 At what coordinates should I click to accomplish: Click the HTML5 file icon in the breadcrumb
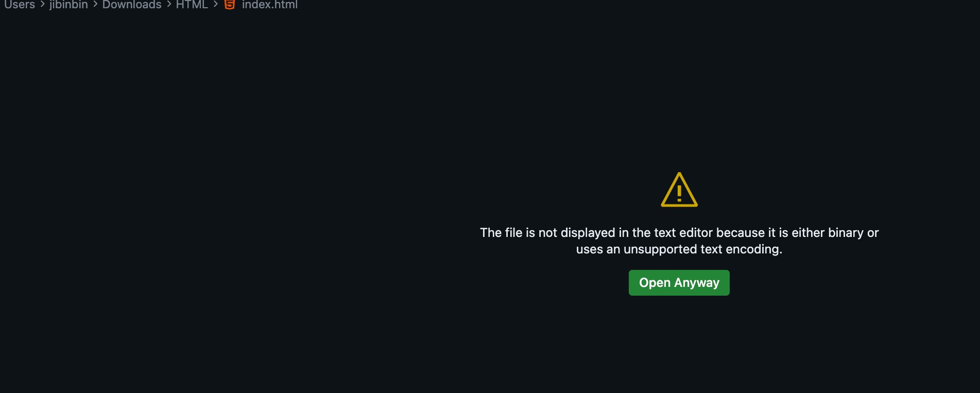point(230,5)
